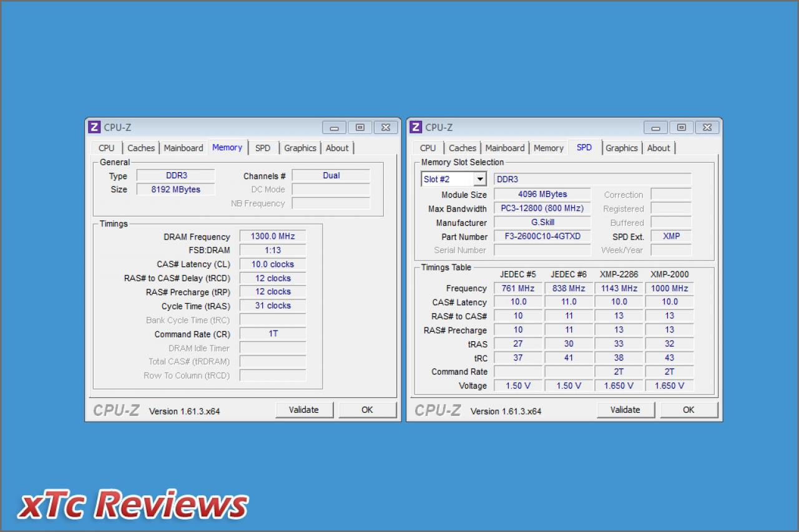Click the empty NB Frequency field
The width and height of the screenshot is (799, 532).
tap(331, 203)
